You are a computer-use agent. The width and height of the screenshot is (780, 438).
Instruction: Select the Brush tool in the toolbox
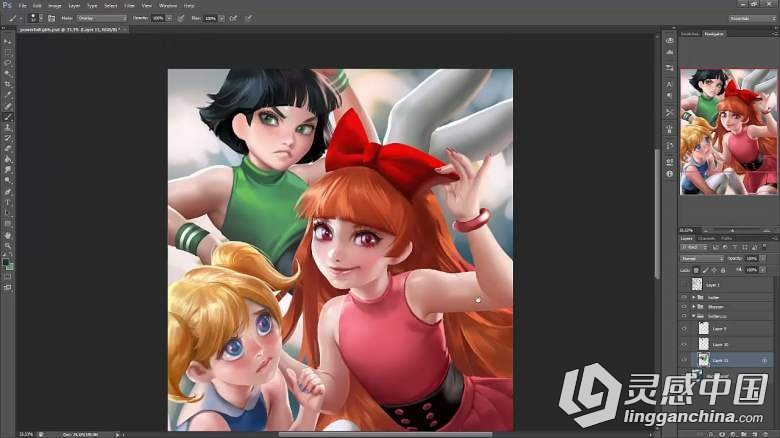7,117
